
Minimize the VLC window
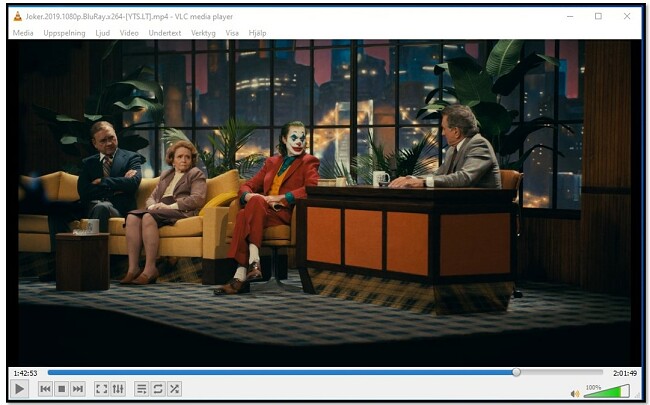(x=570, y=16)
